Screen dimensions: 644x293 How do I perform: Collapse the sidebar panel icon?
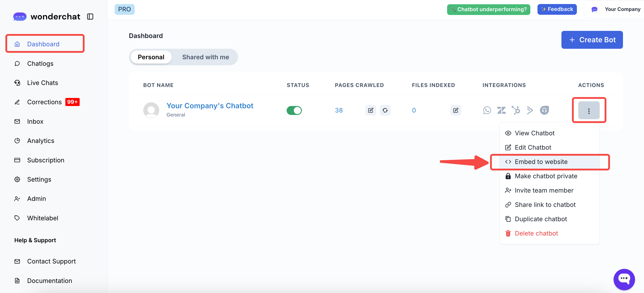coord(90,17)
